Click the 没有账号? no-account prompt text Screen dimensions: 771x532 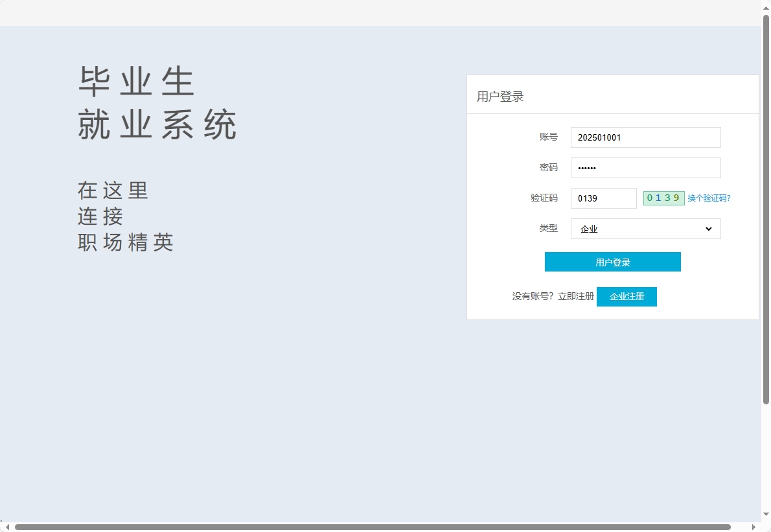[x=533, y=296]
